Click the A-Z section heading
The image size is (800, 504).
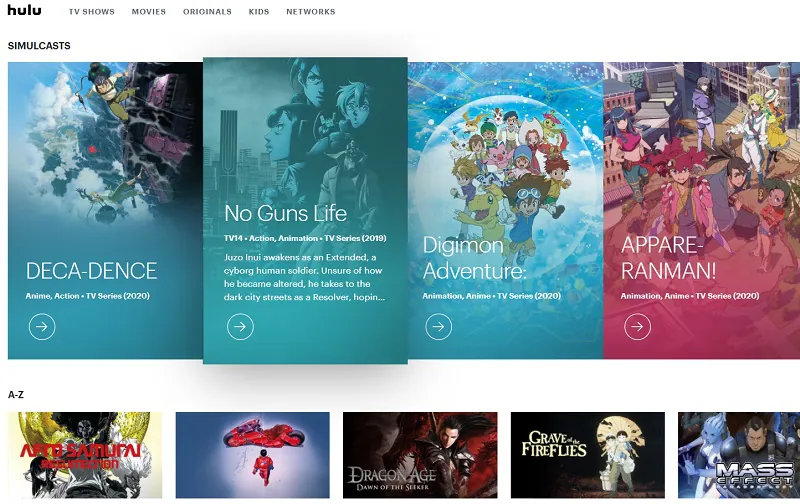[16, 394]
